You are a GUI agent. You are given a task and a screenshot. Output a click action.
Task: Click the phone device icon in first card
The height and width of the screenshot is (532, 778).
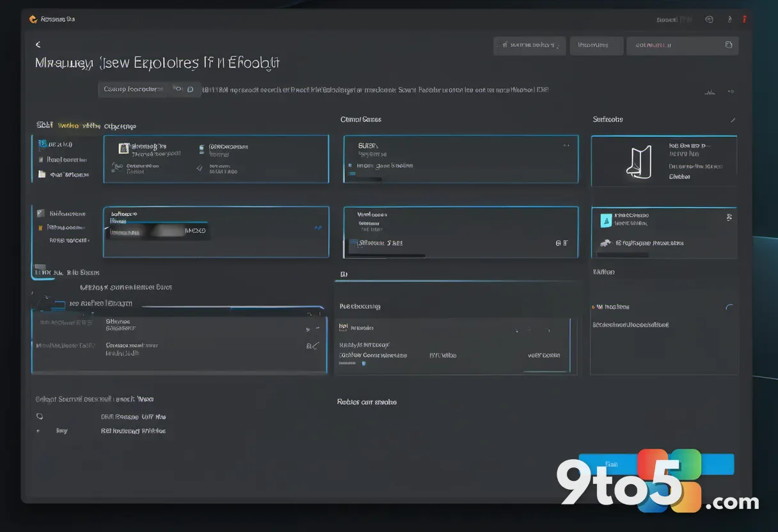[x=202, y=148]
